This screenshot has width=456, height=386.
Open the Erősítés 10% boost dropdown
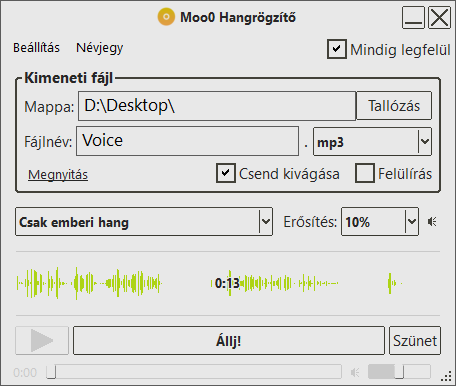[380, 222]
